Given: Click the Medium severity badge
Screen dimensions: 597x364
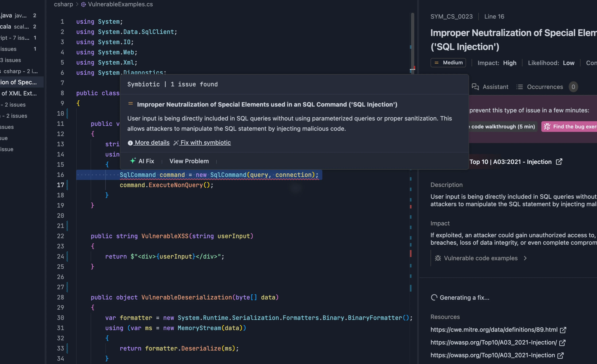Looking at the screenshot, I should pyautogui.click(x=448, y=63).
